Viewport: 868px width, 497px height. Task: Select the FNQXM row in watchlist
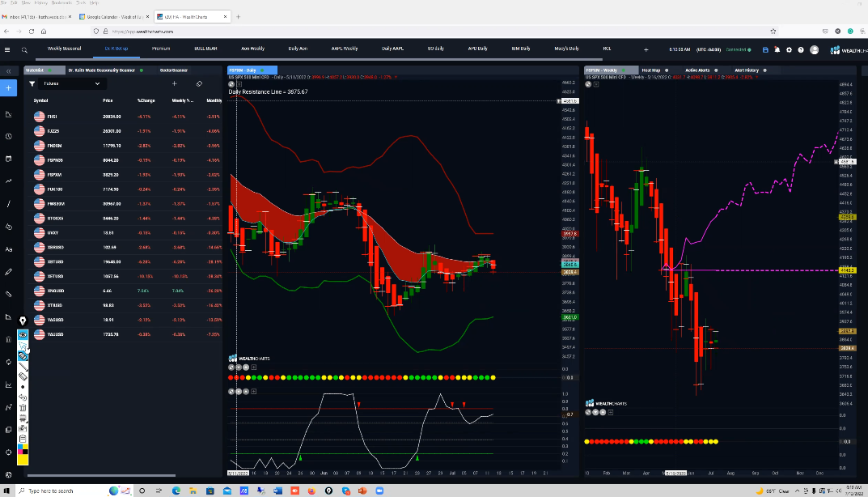(x=126, y=146)
